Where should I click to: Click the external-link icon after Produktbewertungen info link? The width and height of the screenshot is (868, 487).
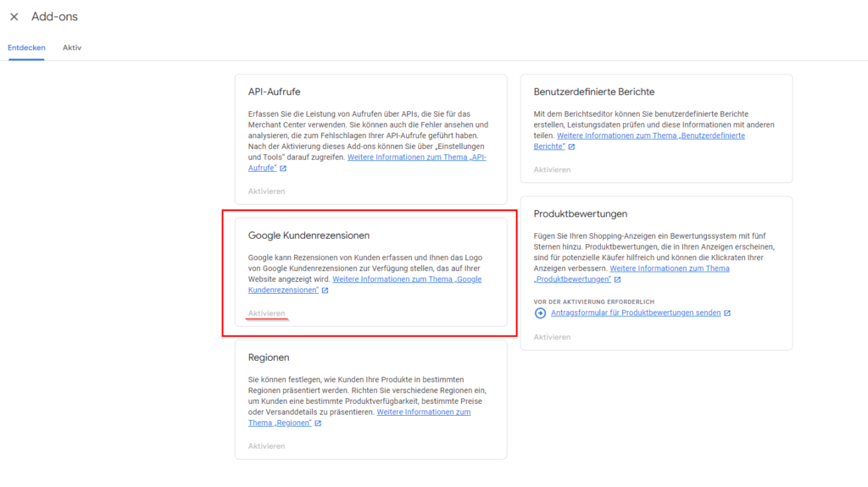point(617,279)
